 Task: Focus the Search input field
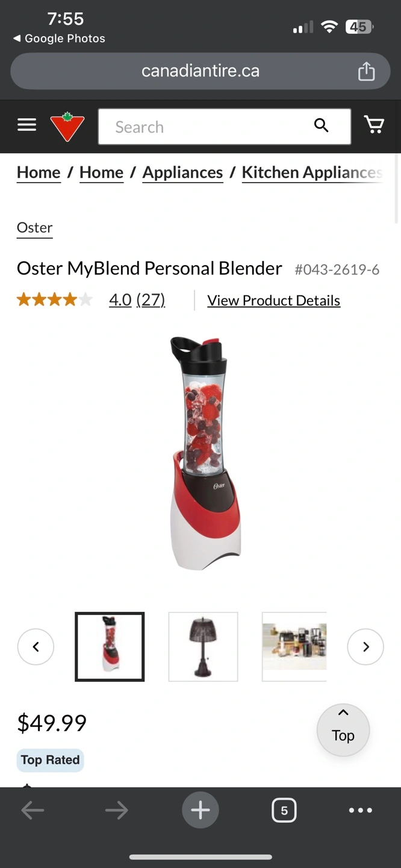pos(206,127)
